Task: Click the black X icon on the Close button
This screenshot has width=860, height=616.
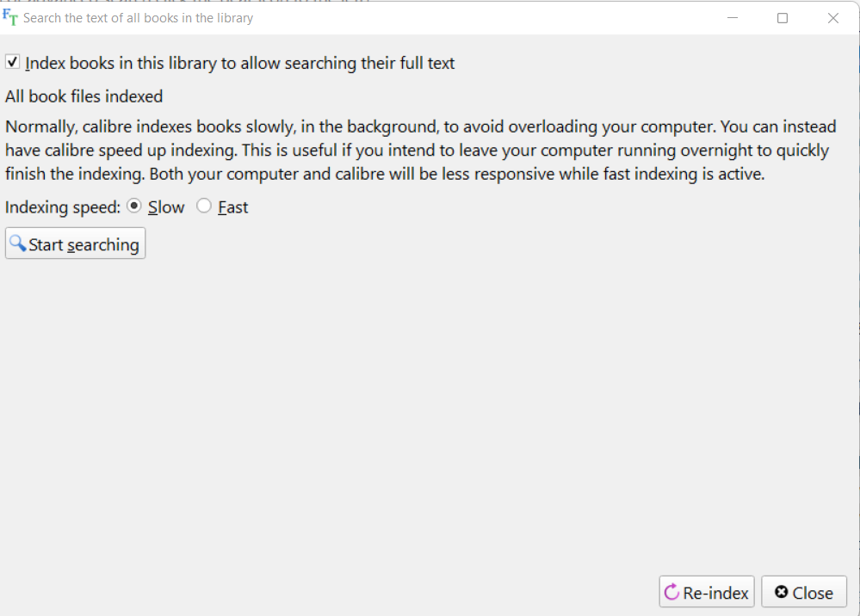Action: pyautogui.click(x=781, y=592)
